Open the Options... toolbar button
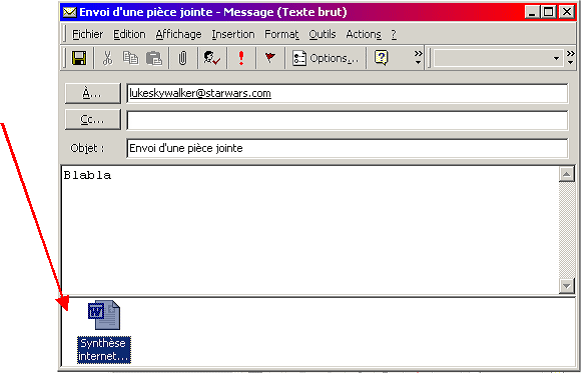Image resolution: width=581 pixels, height=373 pixels. pos(326,58)
